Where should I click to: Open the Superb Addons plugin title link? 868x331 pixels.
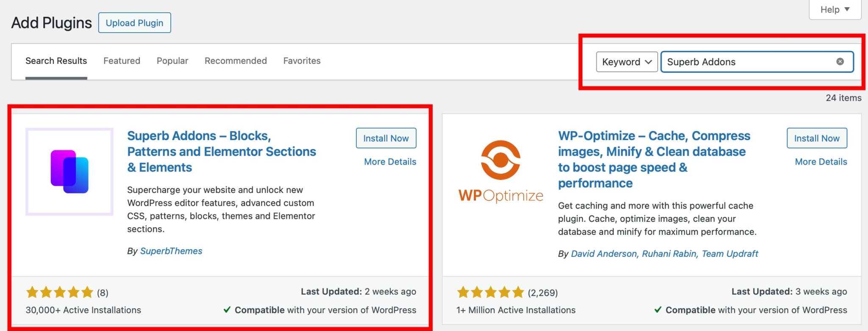[221, 152]
